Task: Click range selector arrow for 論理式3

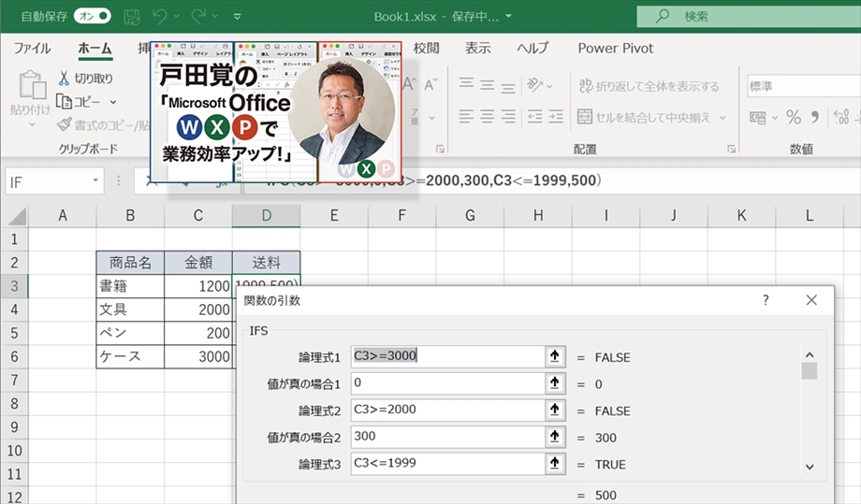Action: 555,464
